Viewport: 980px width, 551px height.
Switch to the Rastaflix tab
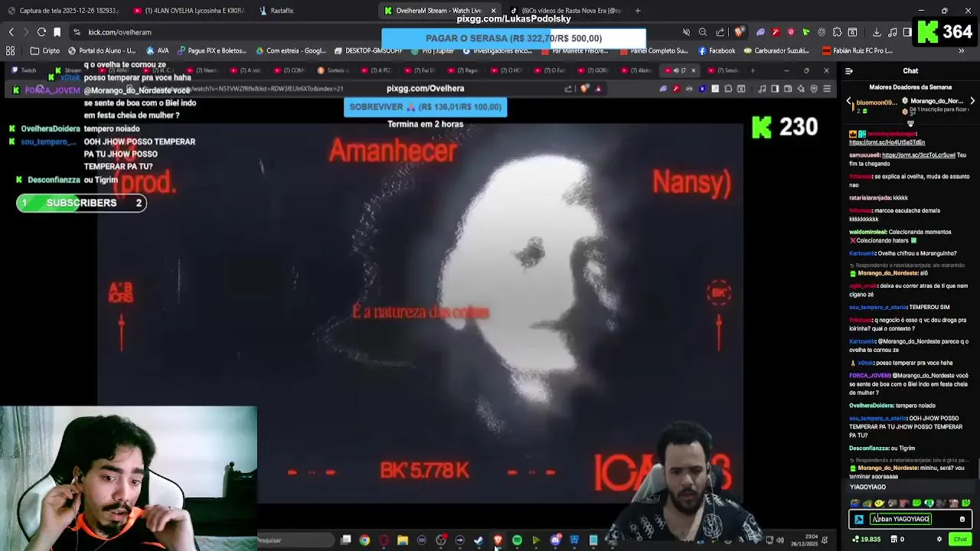(276, 11)
